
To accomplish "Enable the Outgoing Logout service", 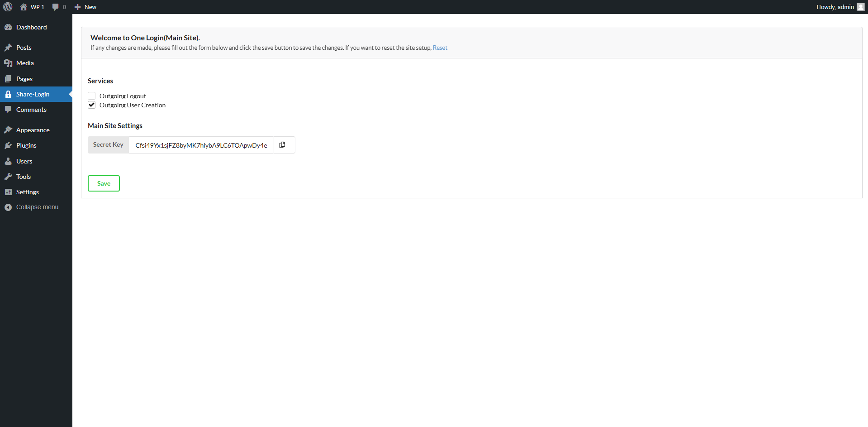I will 91,96.
